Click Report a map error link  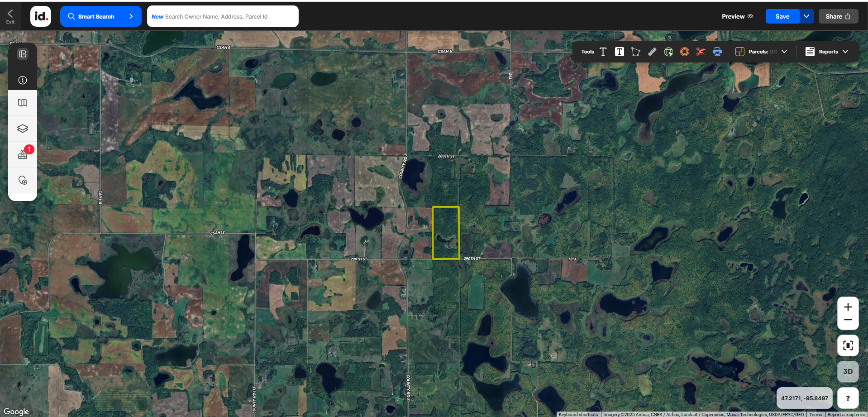coord(846,414)
